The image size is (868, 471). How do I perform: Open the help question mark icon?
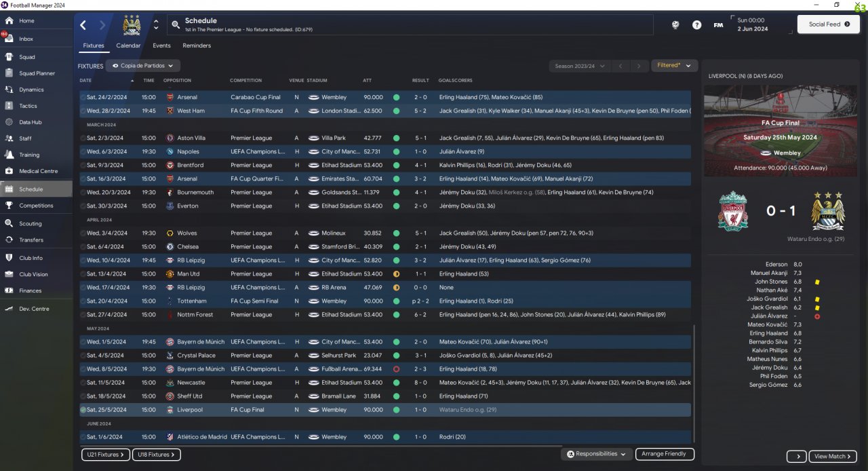pos(696,25)
